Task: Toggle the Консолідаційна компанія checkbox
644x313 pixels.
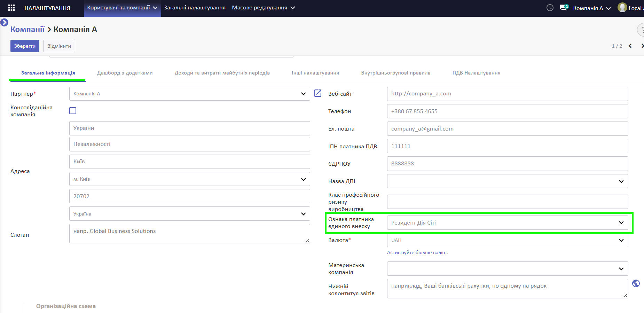Action: pyautogui.click(x=73, y=111)
